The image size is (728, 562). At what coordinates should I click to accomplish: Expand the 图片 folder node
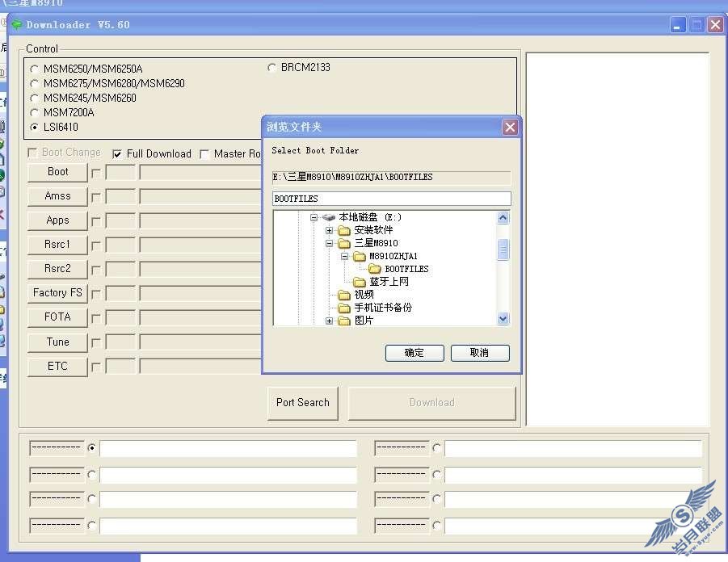[329, 321]
